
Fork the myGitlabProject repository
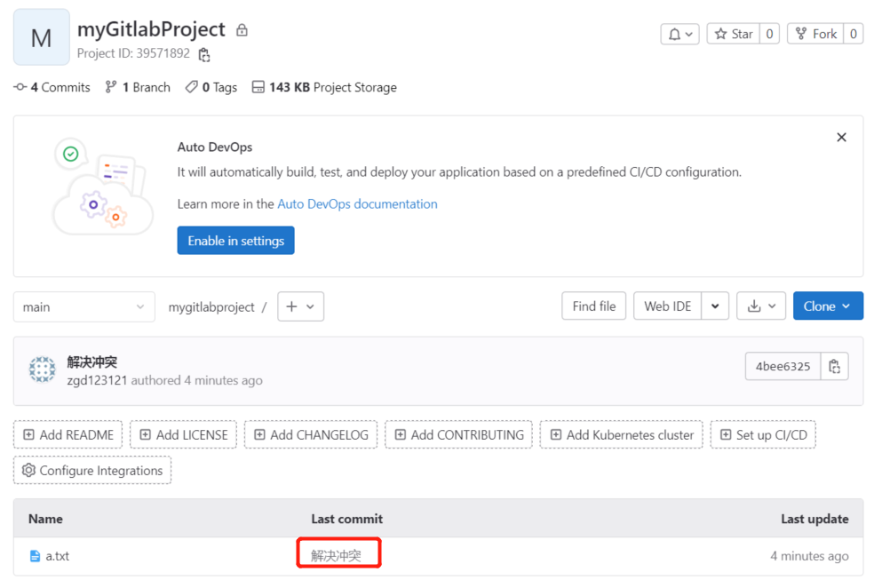(817, 35)
